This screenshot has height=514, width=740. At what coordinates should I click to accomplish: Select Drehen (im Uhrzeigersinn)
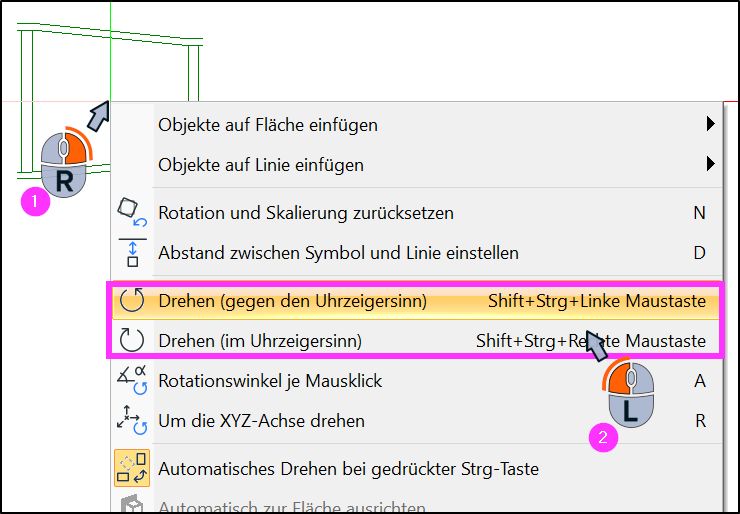tap(415, 341)
